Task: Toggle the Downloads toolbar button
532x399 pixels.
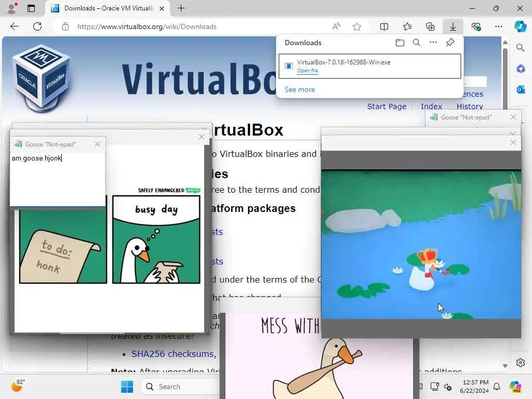Action: (x=453, y=26)
